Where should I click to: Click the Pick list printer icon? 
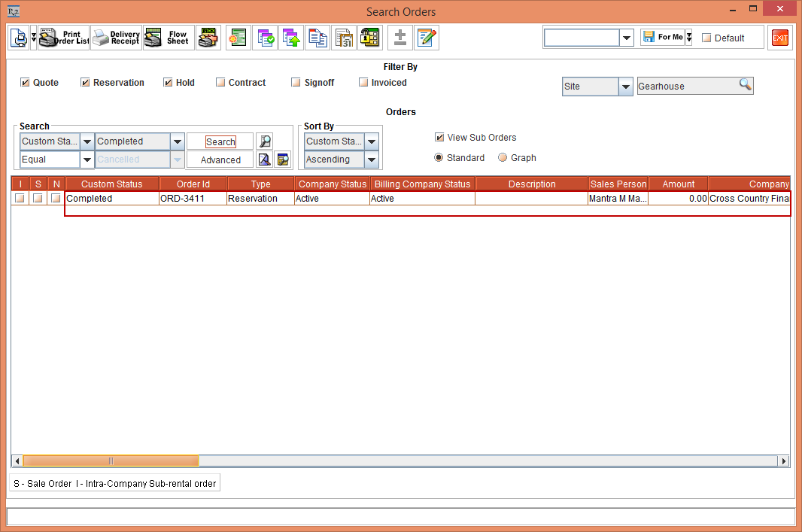(208, 38)
